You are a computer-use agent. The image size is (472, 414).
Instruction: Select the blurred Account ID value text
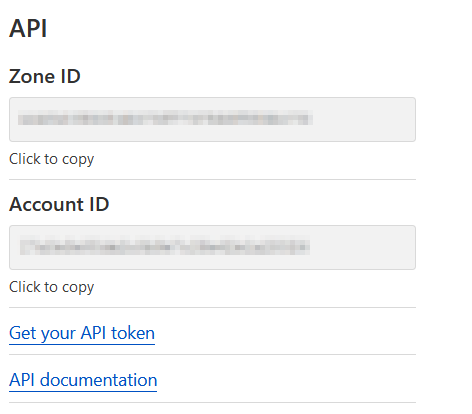tap(165, 246)
